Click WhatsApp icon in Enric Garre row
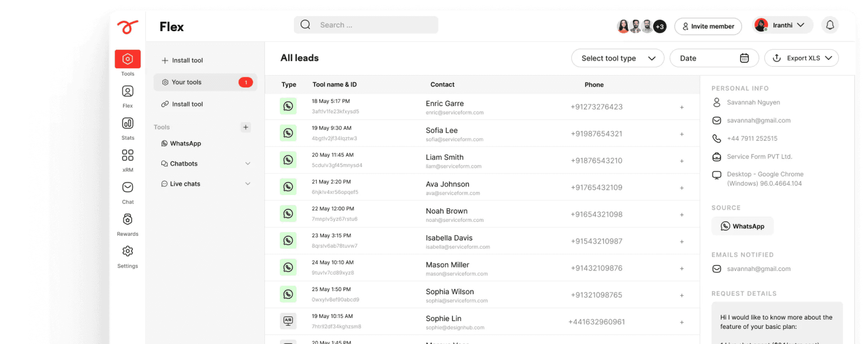 point(288,107)
